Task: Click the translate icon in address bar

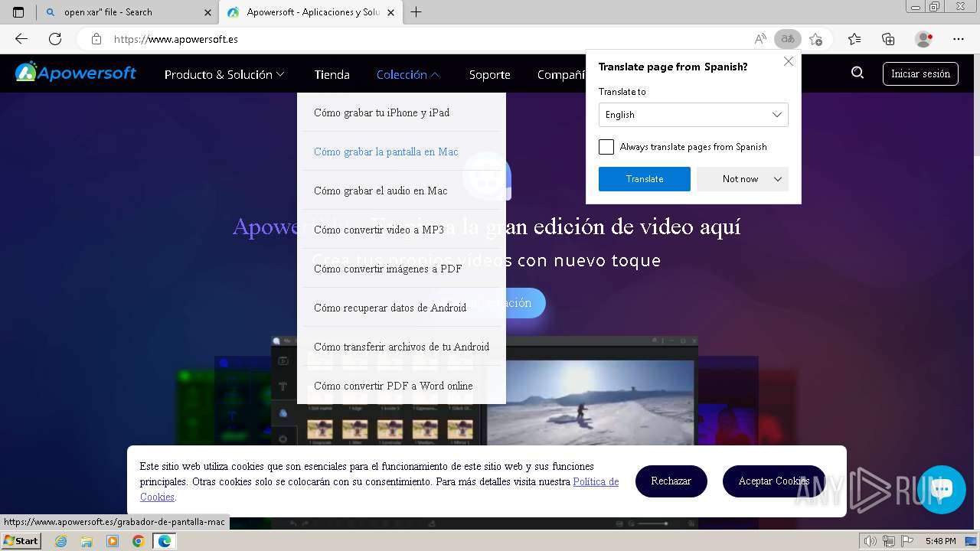Action: tap(787, 39)
